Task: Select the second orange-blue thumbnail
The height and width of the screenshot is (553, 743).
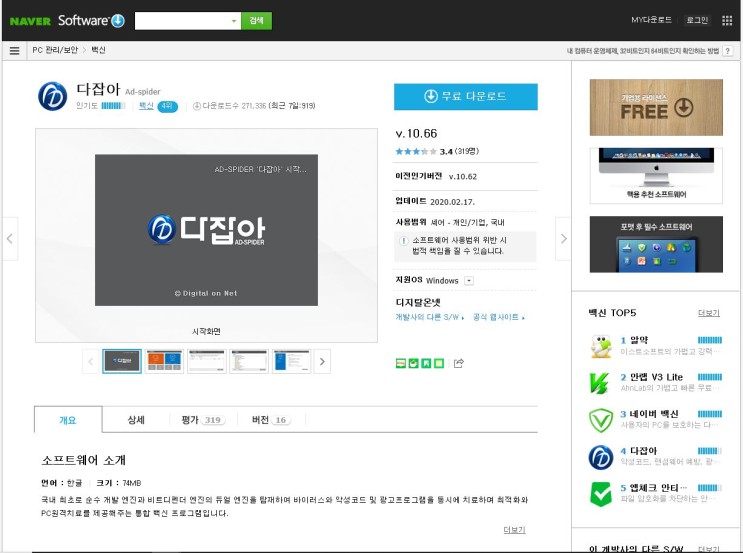Action: [164, 362]
